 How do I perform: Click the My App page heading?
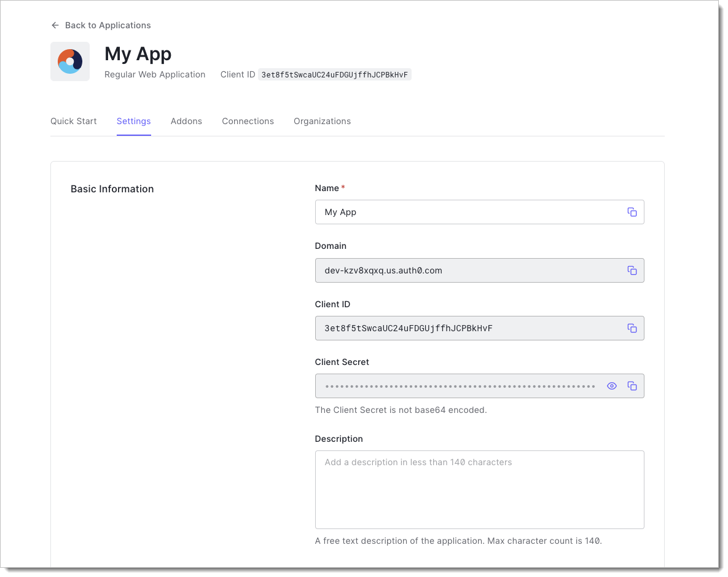(x=138, y=54)
